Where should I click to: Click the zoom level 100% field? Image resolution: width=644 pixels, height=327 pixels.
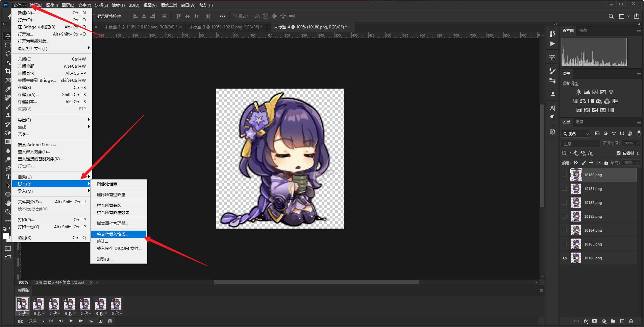coord(23,282)
